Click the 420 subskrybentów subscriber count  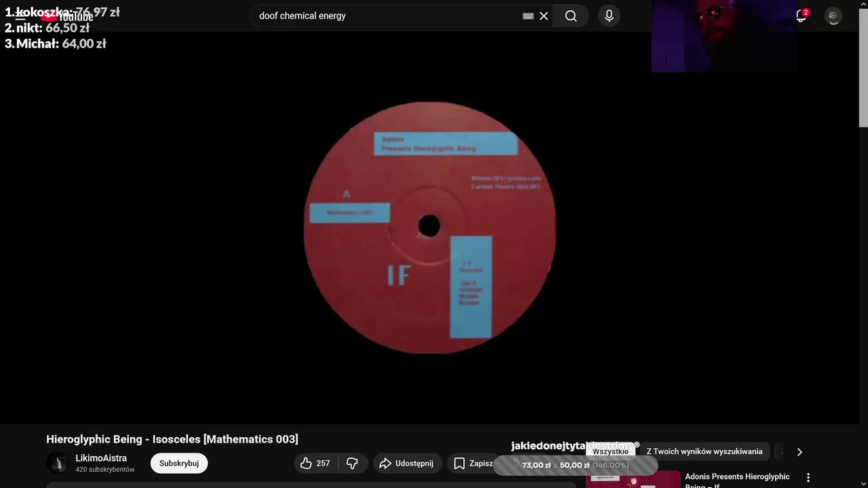click(x=105, y=470)
